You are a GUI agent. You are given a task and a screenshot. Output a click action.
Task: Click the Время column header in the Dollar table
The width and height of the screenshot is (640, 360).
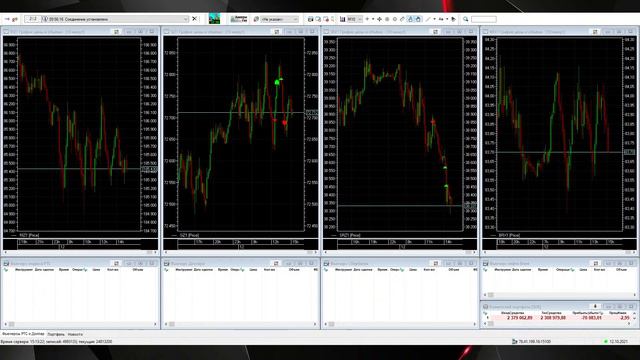point(223,270)
